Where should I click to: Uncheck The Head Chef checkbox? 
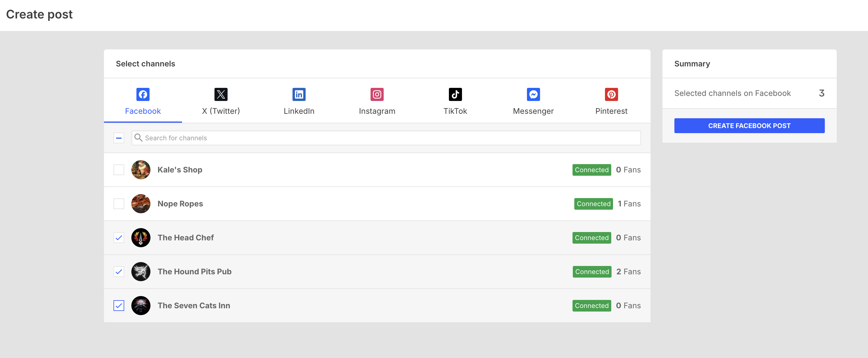pyautogui.click(x=119, y=238)
